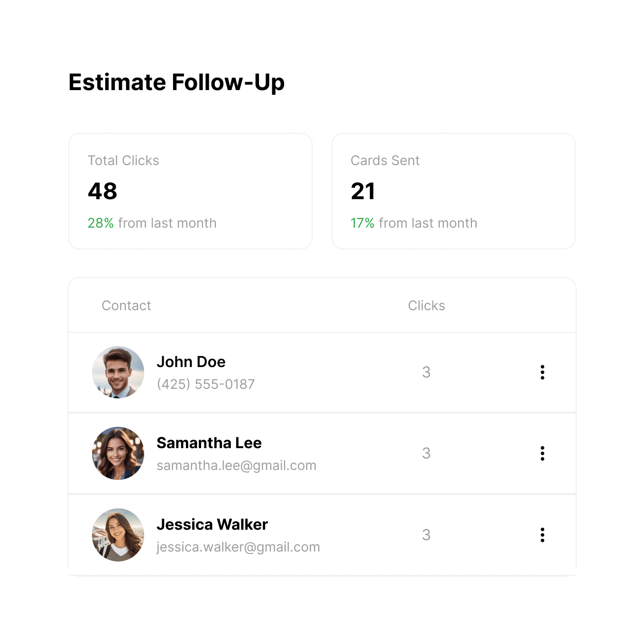Click the 17% change in Cards Sent
The height and width of the screenshot is (644, 644).
[363, 223]
